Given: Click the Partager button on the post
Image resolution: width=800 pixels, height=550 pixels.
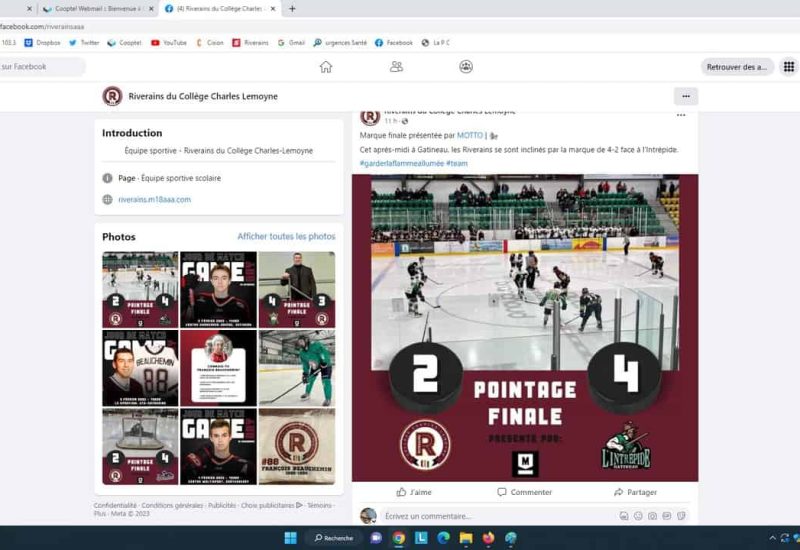Looking at the screenshot, I should coord(635,492).
